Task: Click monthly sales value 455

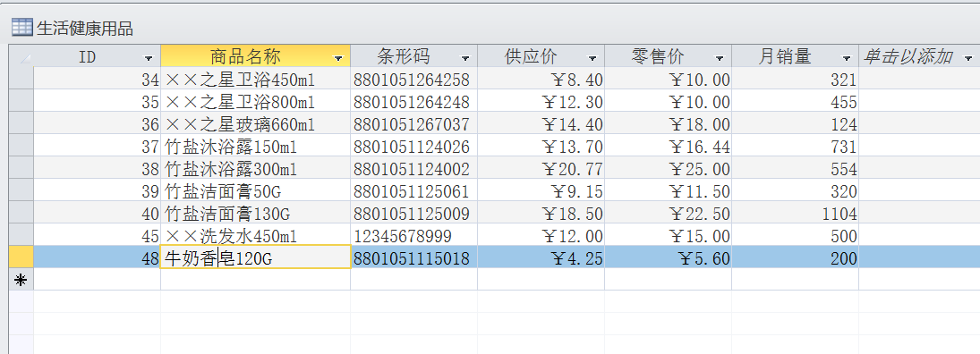Action: pyautogui.click(x=795, y=101)
